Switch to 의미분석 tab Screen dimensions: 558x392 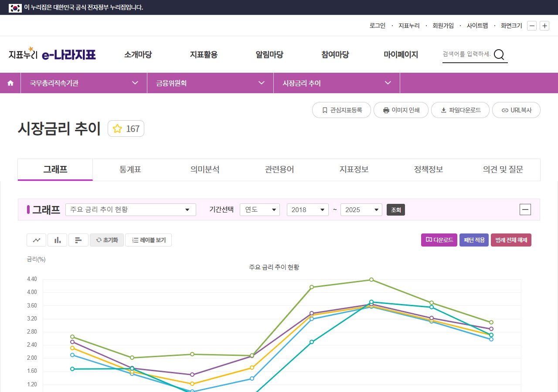pyautogui.click(x=205, y=169)
